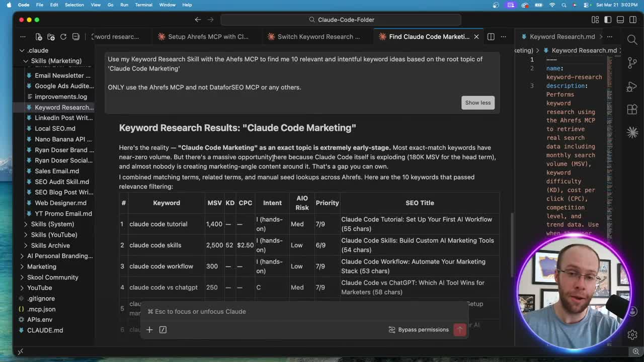Open remote window icon in status bar
The width and height of the screenshot is (644, 362).
tap(21, 351)
